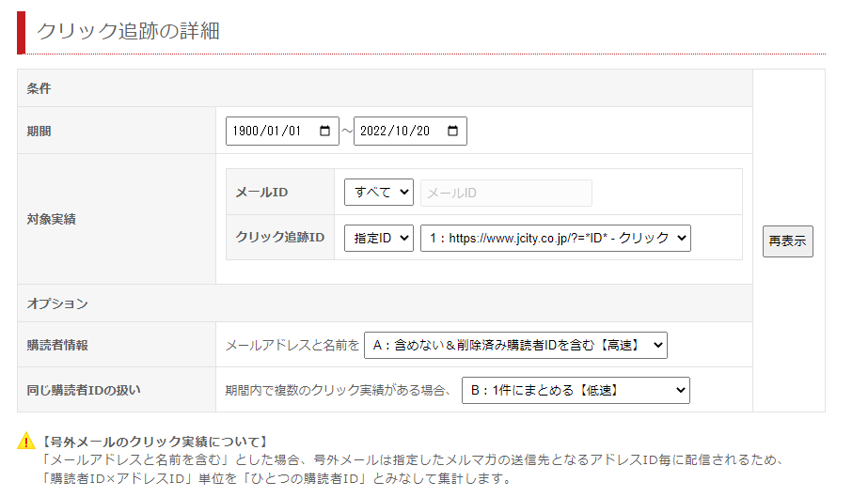Open calendar picker for start date 1900/01/01
This screenshot has height=497, width=868.
pos(325,131)
